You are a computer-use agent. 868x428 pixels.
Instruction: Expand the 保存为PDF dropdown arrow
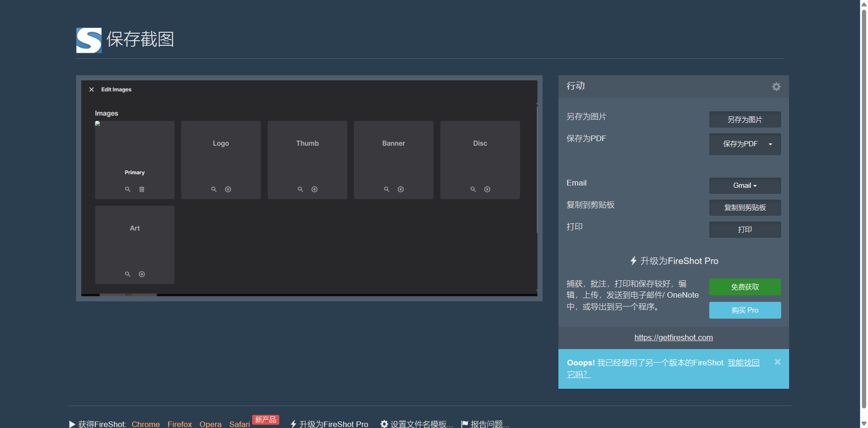[770, 144]
